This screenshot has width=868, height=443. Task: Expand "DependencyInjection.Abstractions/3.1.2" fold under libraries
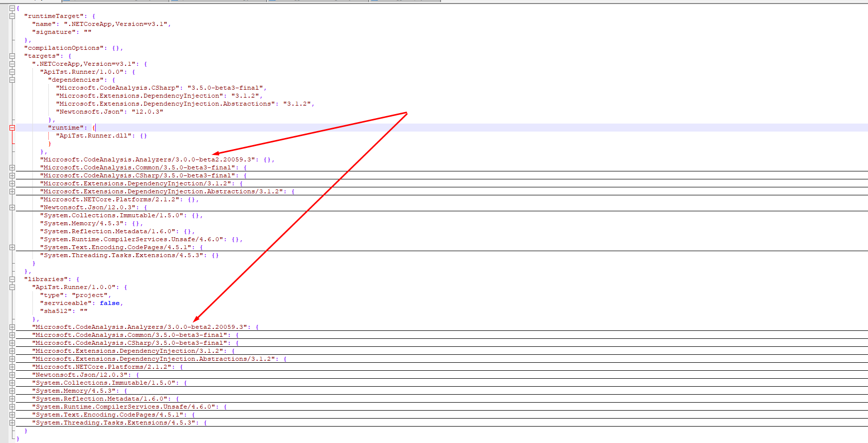pyautogui.click(x=12, y=359)
